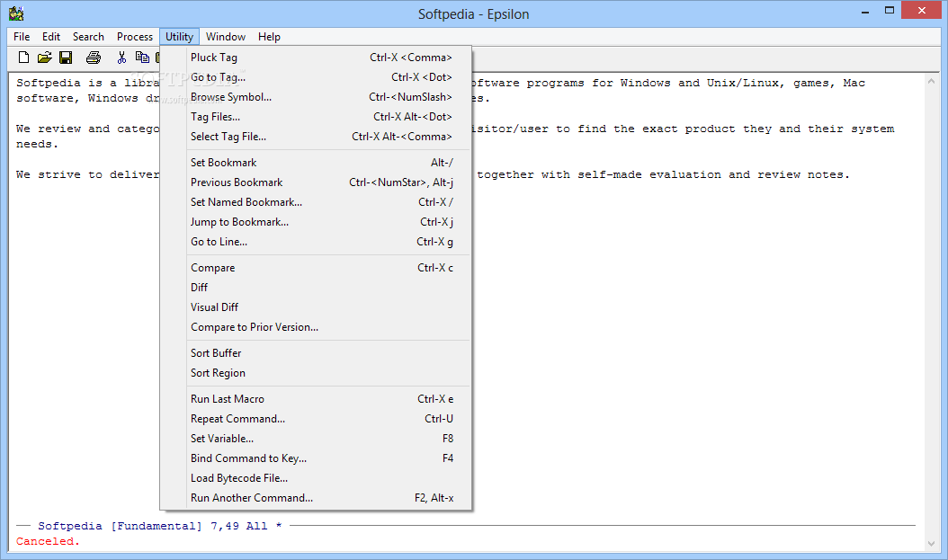Screen dimensions: 948x560
Task: Choose the Diff menu item
Action: pos(316,288)
